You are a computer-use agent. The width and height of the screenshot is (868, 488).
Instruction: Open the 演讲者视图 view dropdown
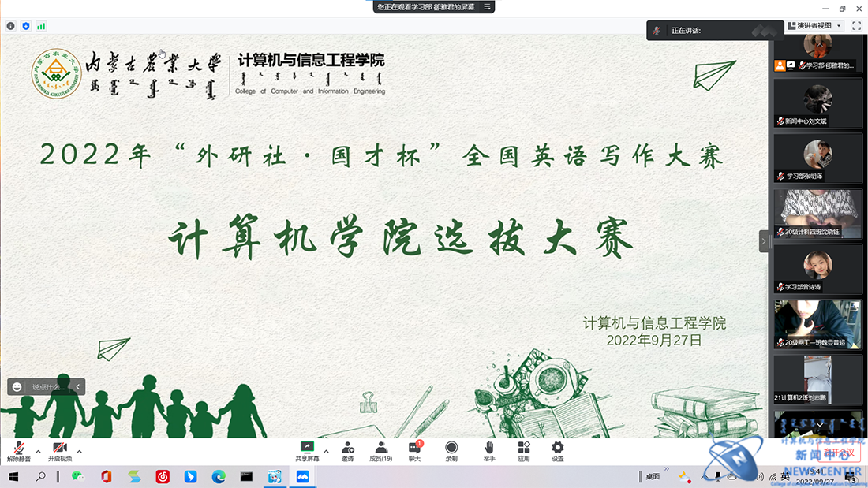click(815, 26)
